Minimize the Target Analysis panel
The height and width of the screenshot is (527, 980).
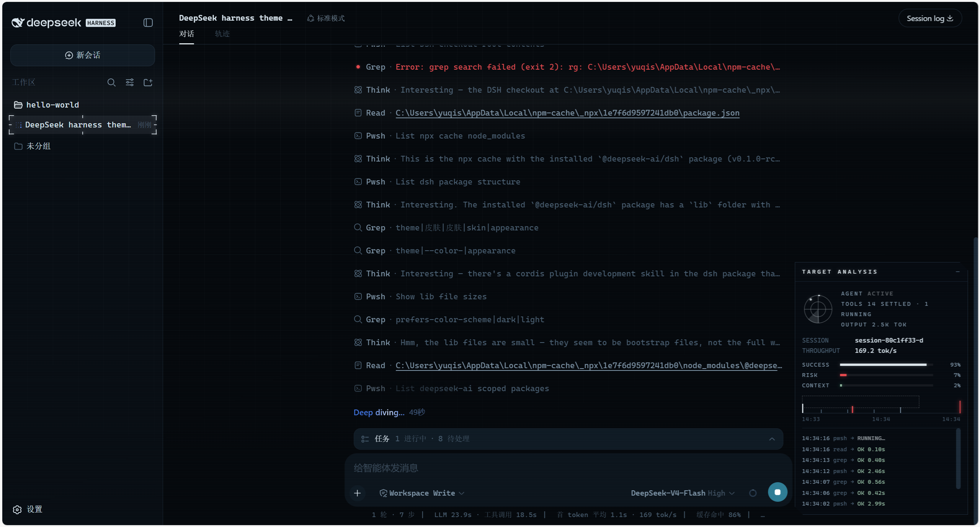958,272
